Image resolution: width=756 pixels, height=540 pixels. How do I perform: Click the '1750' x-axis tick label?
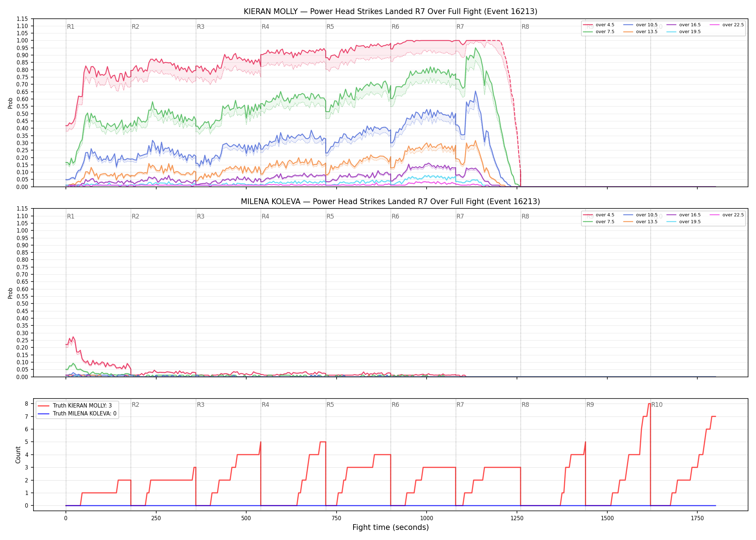click(x=697, y=518)
